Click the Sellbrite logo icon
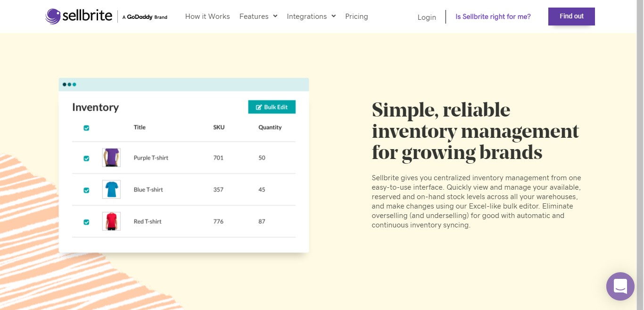644x310 pixels. coord(53,17)
